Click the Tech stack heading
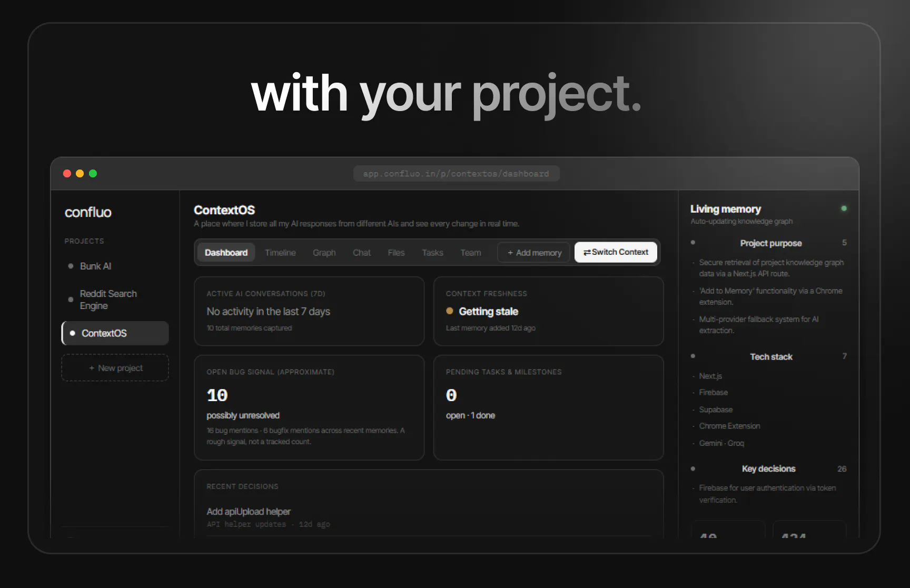The image size is (910, 588). pyautogui.click(x=771, y=357)
